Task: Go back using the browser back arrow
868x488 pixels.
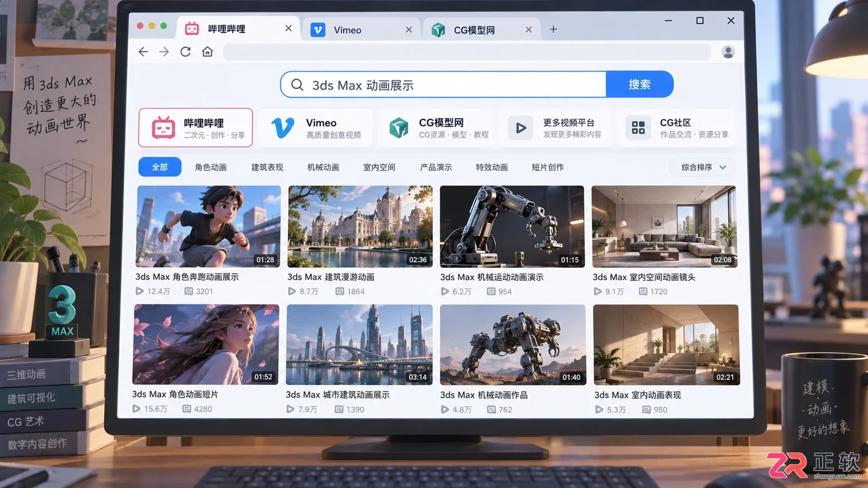Action: click(143, 52)
